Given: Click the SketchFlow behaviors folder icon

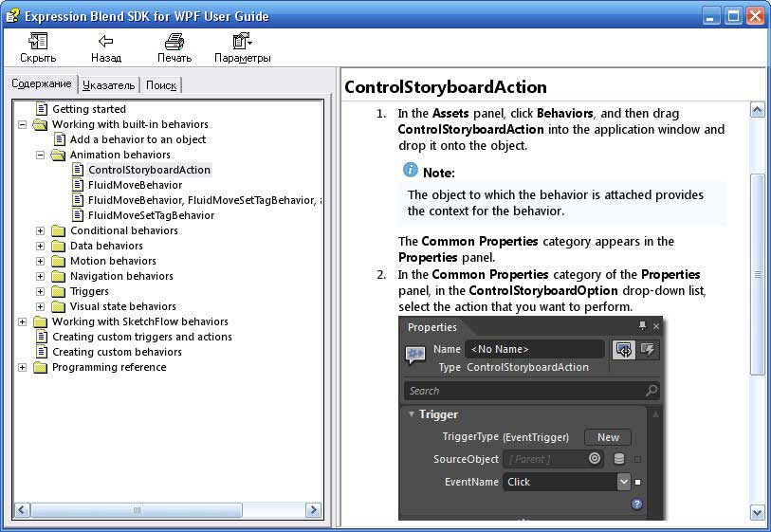Looking at the screenshot, I should point(41,322).
